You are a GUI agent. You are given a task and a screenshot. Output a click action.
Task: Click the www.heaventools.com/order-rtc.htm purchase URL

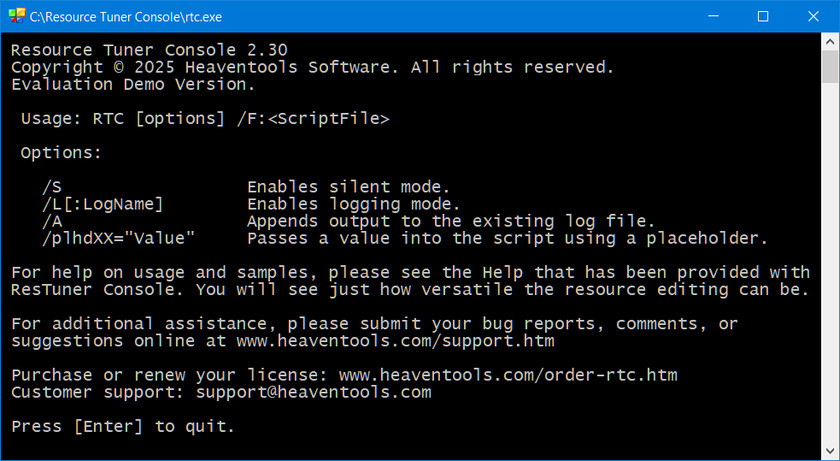(508, 375)
